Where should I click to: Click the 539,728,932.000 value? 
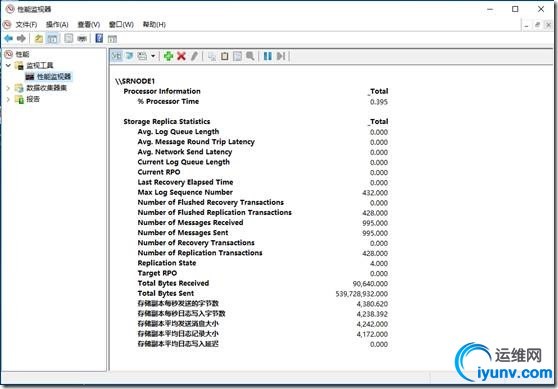click(x=362, y=294)
